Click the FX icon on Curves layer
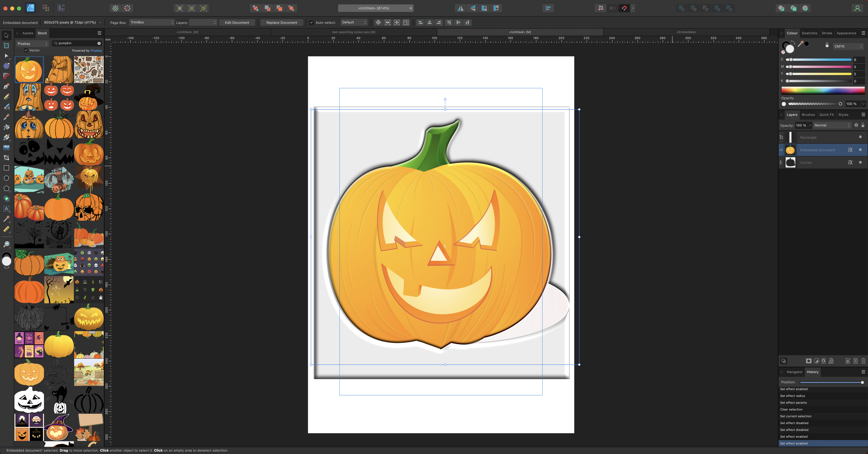Image resolution: width=868 pixels, height=454 pixels. (x=850, y=163)
